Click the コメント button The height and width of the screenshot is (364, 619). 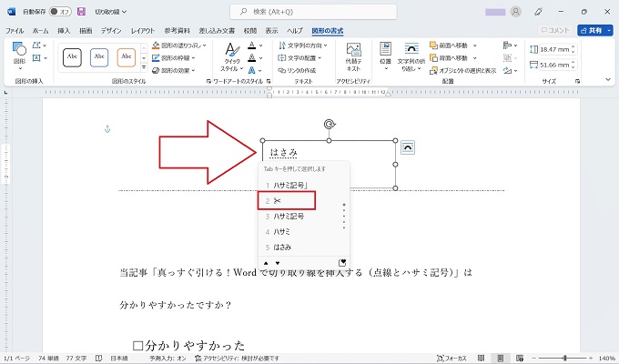pyautogui.click(x=555, y=30)
